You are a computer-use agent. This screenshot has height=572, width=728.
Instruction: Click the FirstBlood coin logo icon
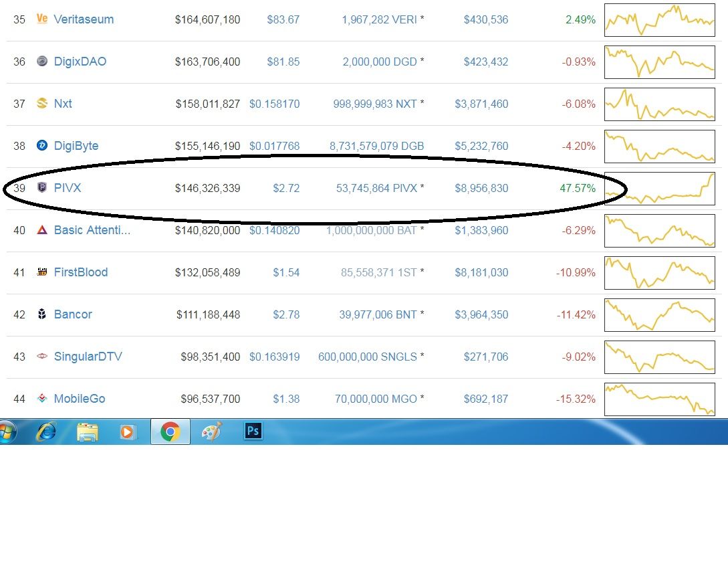click(42, 272)
